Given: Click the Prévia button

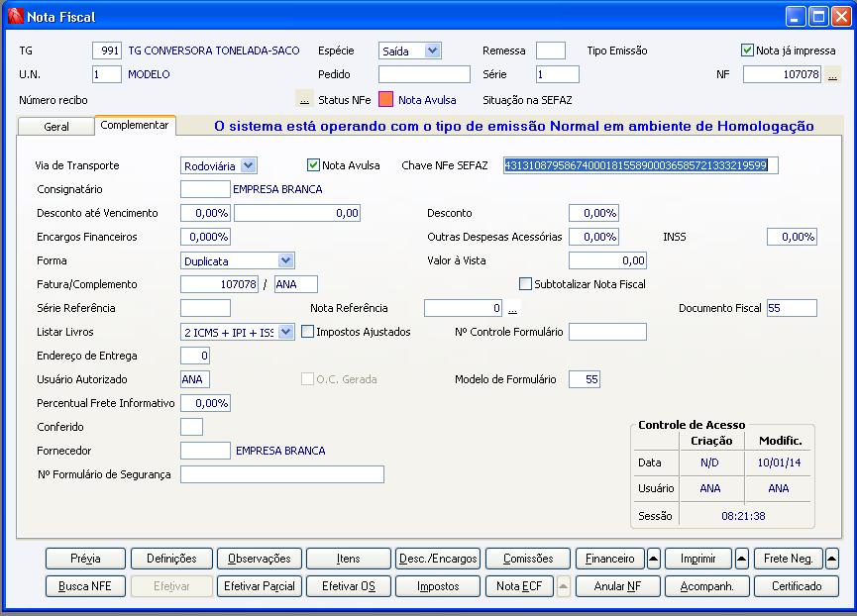Looking at the screenshot, I should coord(86,559).
